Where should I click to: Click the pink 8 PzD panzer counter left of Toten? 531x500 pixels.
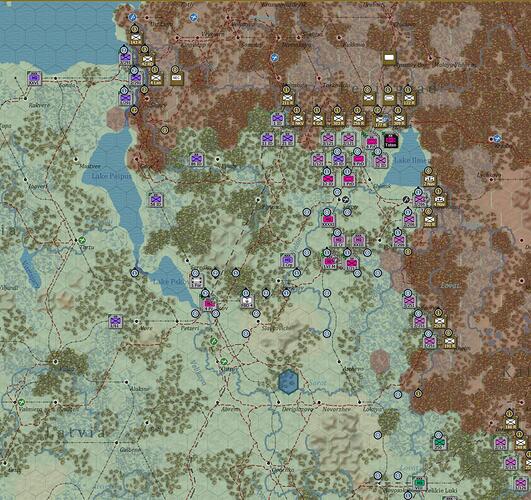coord(371,141)
